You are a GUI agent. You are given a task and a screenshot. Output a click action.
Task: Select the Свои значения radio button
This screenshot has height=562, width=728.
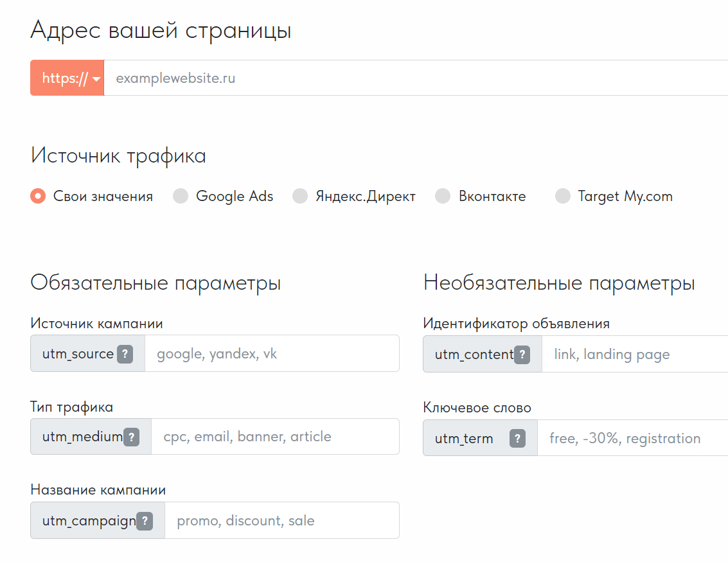click(x=38, y=197)
